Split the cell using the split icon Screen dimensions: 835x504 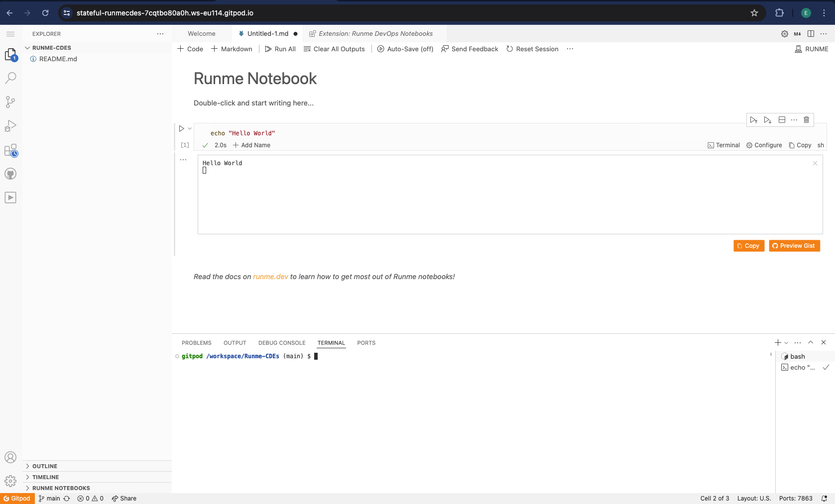[x=782, y=119]
